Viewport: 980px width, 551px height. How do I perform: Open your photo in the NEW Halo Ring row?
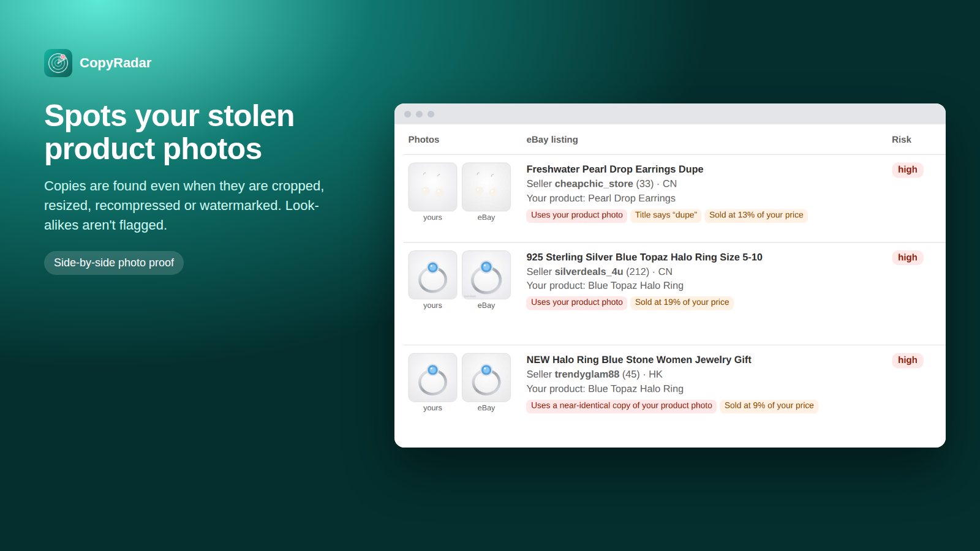(x=432, y=378)
